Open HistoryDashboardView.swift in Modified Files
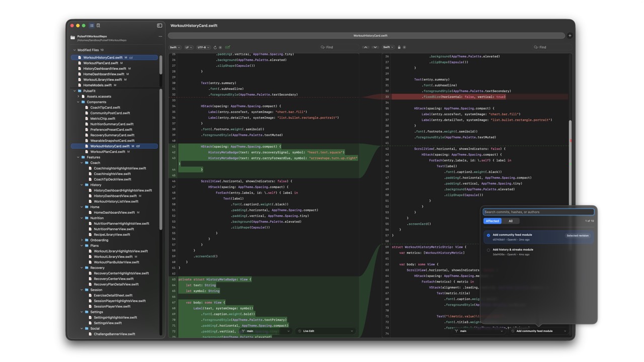 click(x=105, y=69)
